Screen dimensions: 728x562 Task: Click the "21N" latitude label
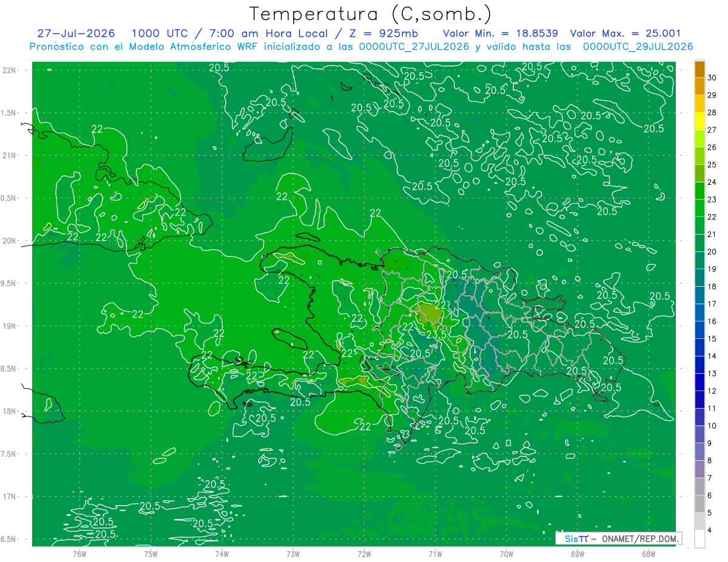10,155
